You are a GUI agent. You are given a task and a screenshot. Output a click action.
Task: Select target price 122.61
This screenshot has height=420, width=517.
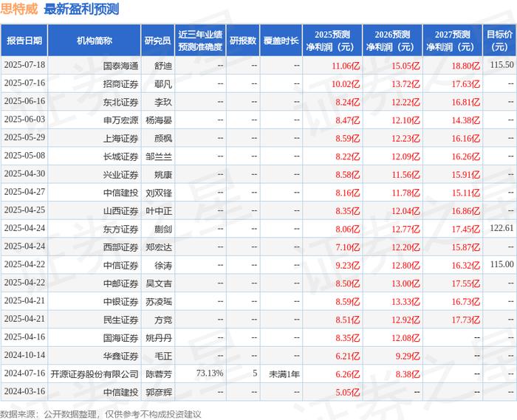coord(501,228)
